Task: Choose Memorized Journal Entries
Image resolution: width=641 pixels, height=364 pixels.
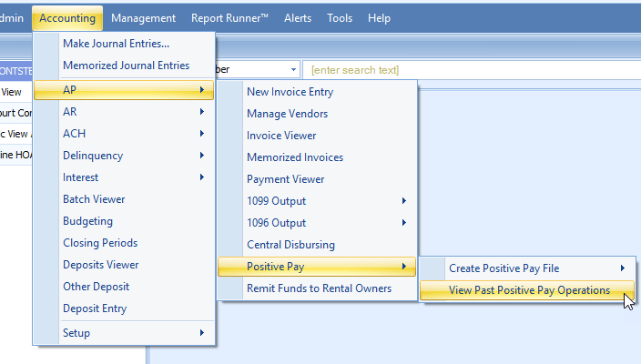Action: pyautogui.click(x=124, y=66)
